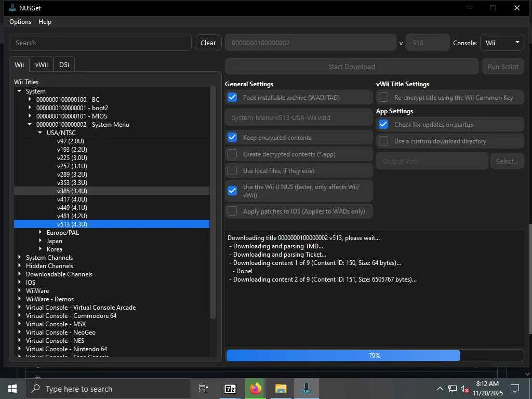
Task: Click the title tree vertical scrollbar
Action: pos(213,203)
